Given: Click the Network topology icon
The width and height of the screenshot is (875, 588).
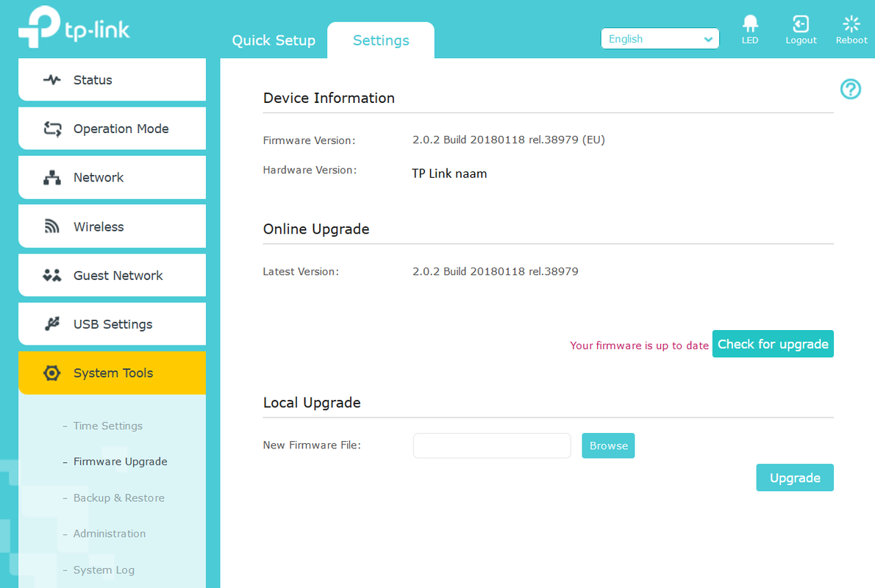Looking at the screenshot, I should click(x=52, y=177).
